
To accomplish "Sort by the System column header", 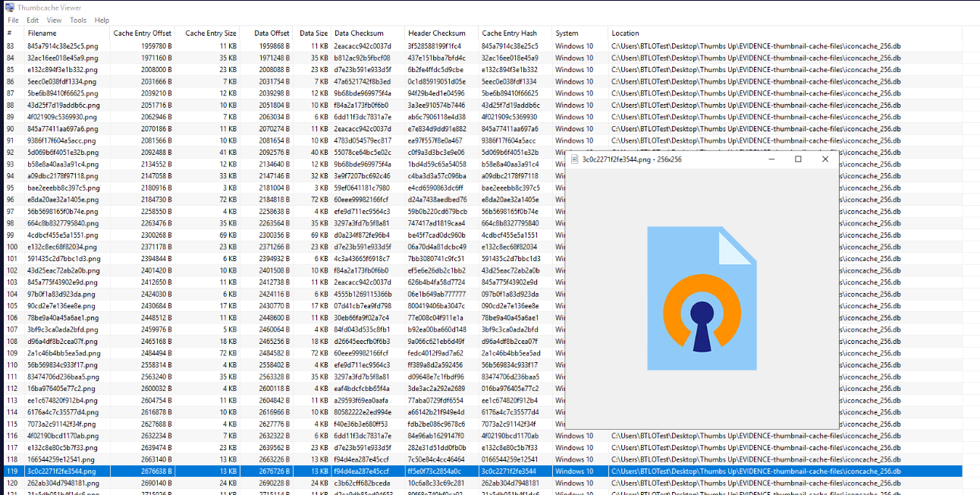I will click(x=580, y=33).
